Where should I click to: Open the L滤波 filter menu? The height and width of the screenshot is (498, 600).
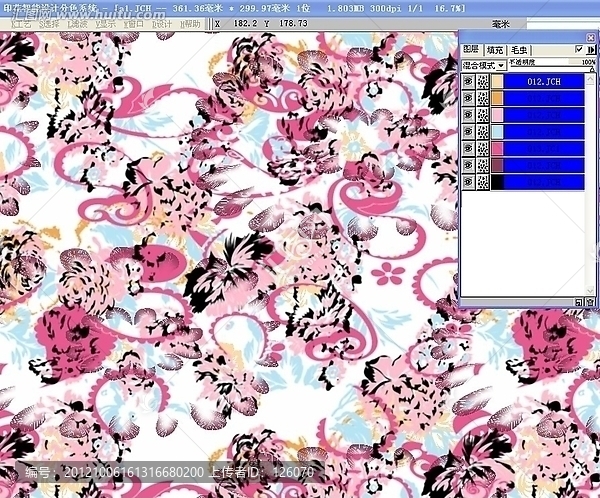(x=77, y=24)
